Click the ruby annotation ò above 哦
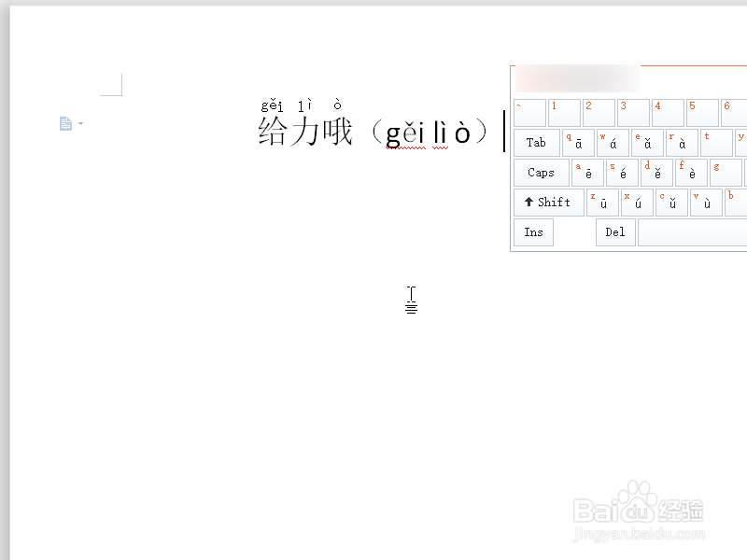 pos(337,105)
